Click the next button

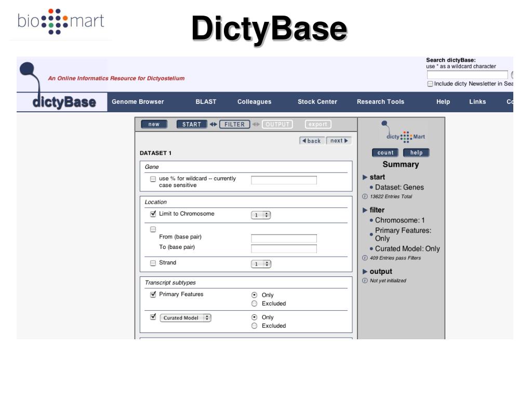click(339, 141)
